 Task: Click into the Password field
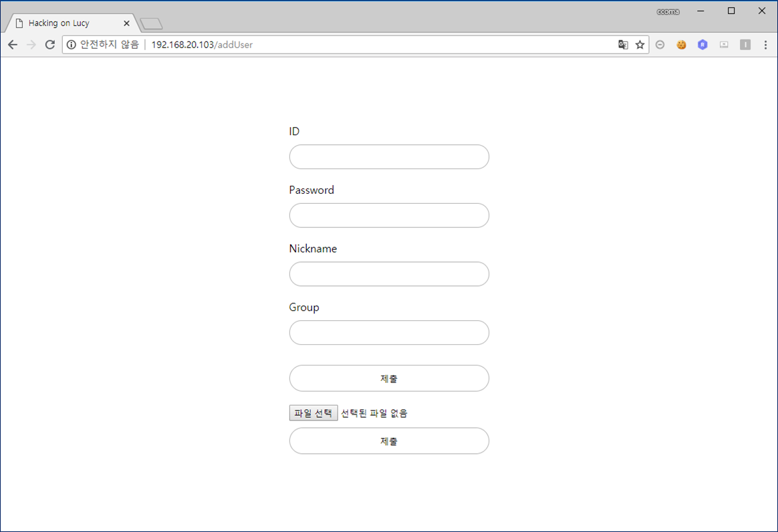[389, 215]
